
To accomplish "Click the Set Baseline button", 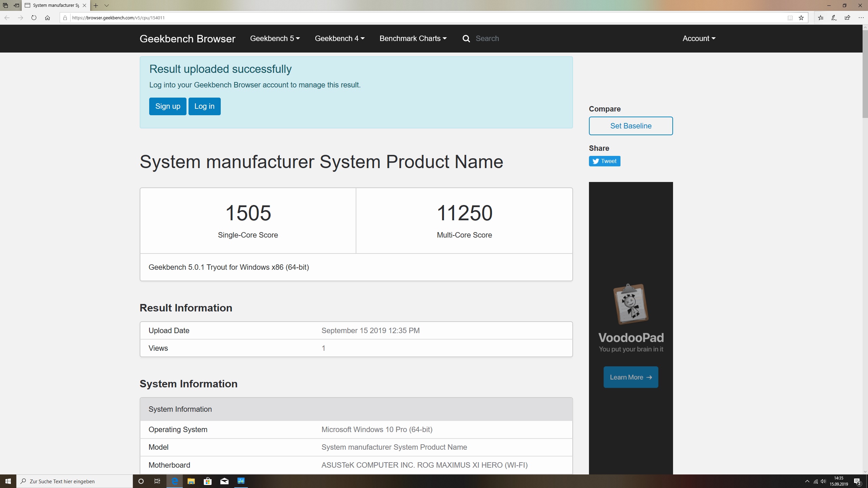I will point(631,126).
